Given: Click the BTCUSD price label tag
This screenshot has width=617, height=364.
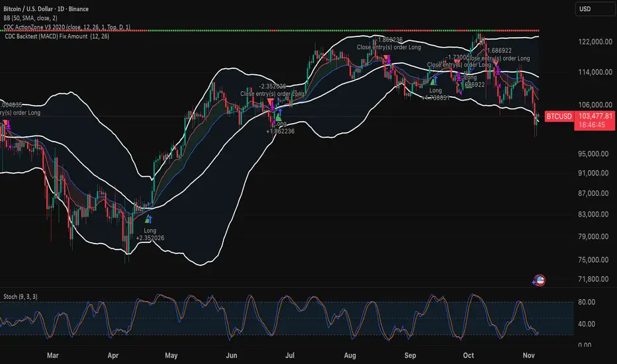Looking at the screenshot, I should tap(559, 116).
